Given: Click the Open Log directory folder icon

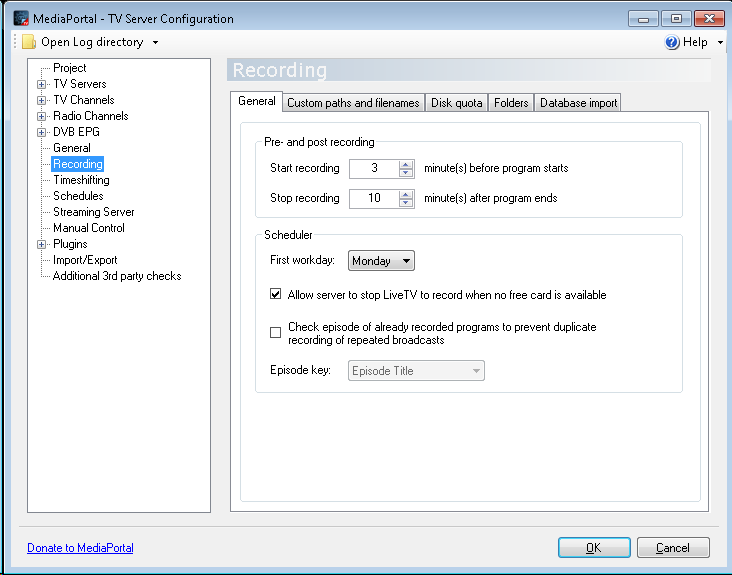Looking at the screenshot, I should coord(29,42).
